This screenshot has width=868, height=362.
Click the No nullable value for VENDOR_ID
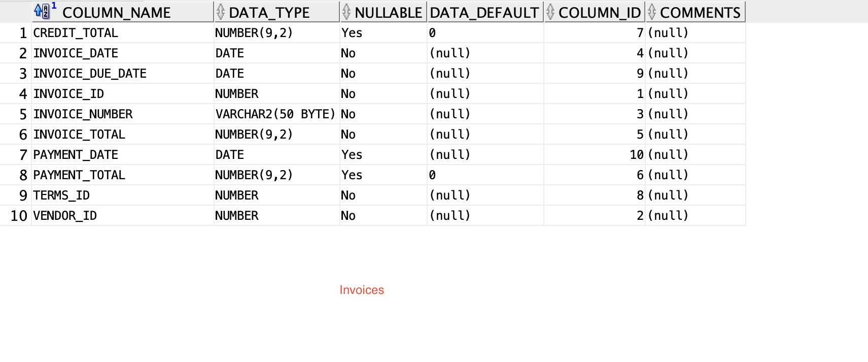click(349, 215)
